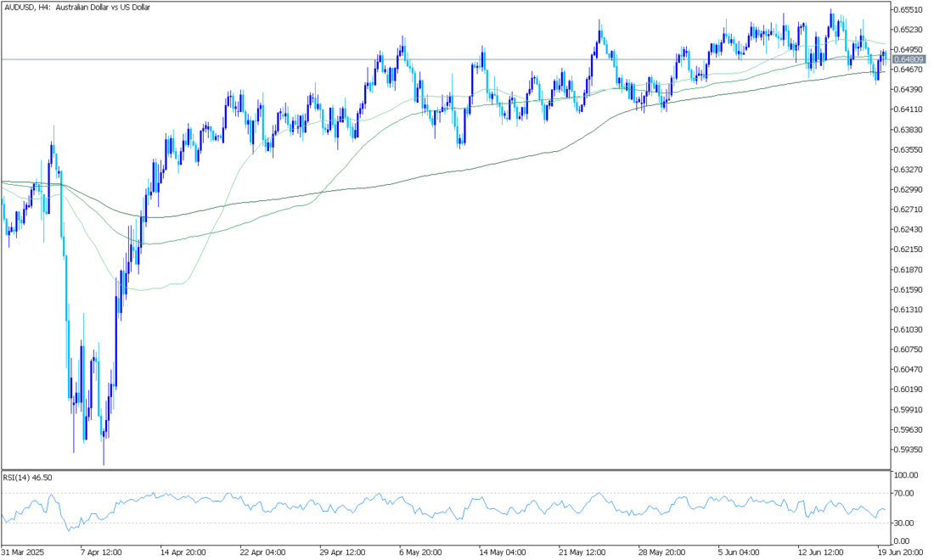Click the 0.64950 price axis label
The height and width of the screenshot is (560, 934).
pyautogui.click(x=909, y=49)
